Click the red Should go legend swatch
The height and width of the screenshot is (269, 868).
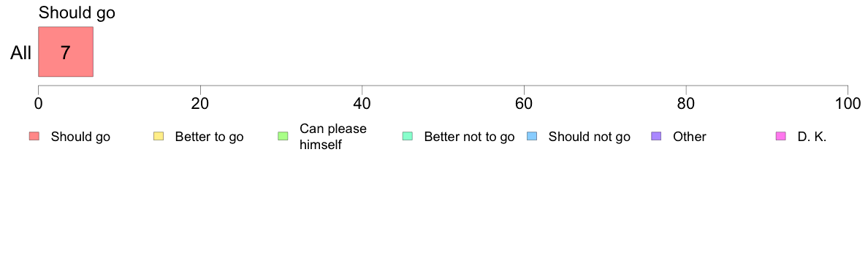pos(34,137)
